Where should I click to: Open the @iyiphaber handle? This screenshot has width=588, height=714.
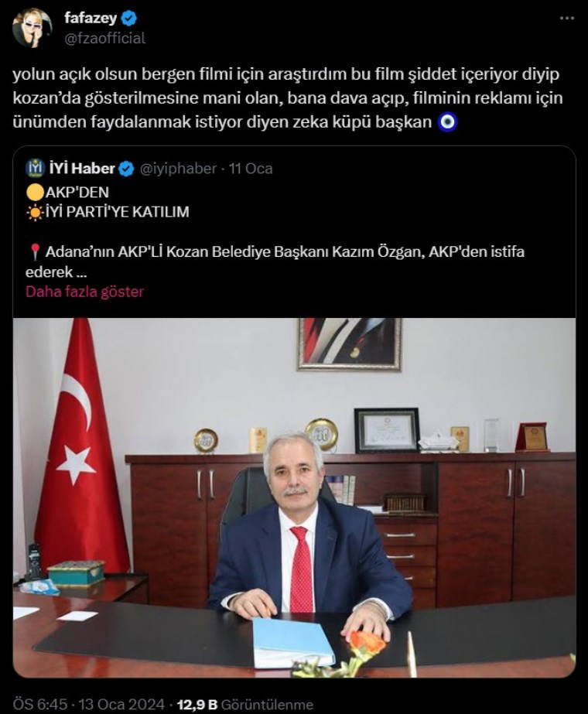(x=178, y=169)
